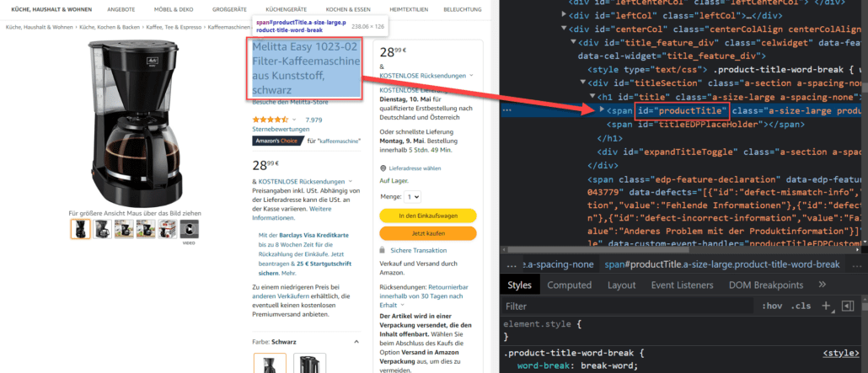Collapse the title_feature_div node
868x373 pixels.
click(574, 42)
